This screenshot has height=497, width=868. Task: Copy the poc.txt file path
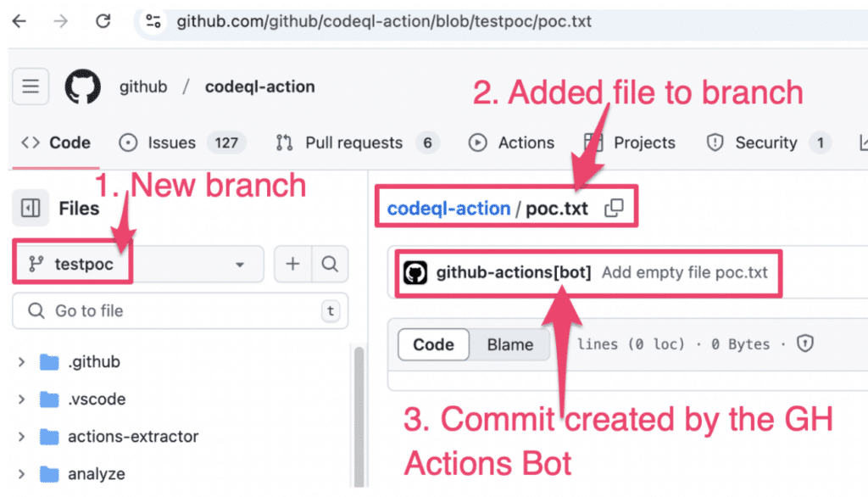tap(614, 206)
